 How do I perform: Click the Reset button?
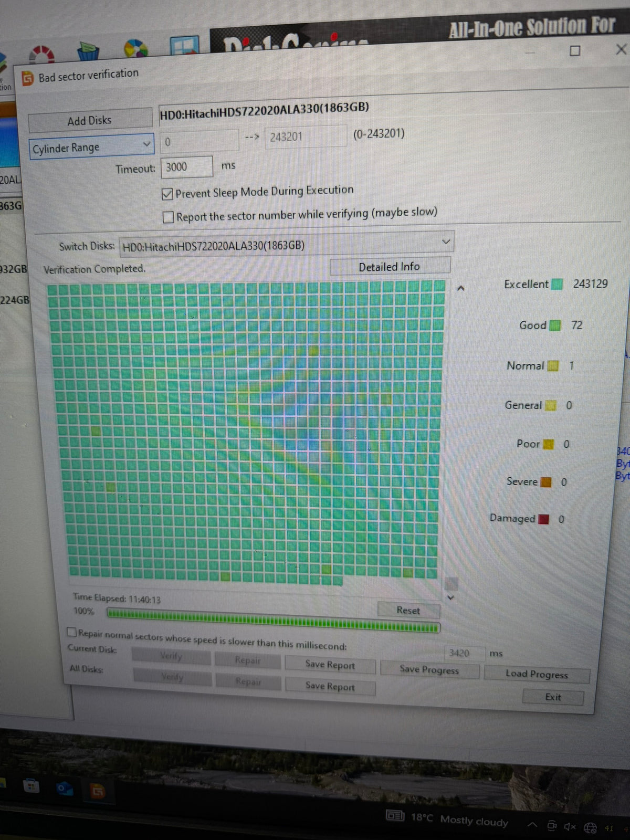(x=408, y=610)
